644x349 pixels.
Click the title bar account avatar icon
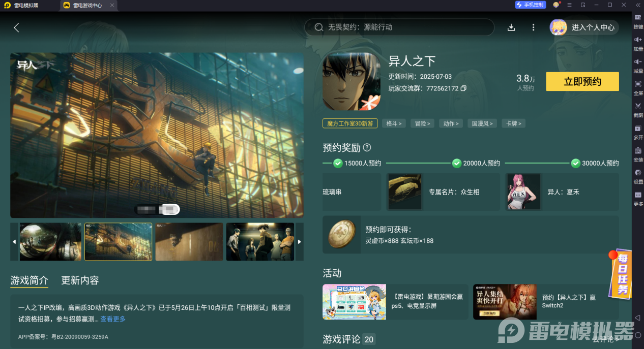[x=556, y=5]
